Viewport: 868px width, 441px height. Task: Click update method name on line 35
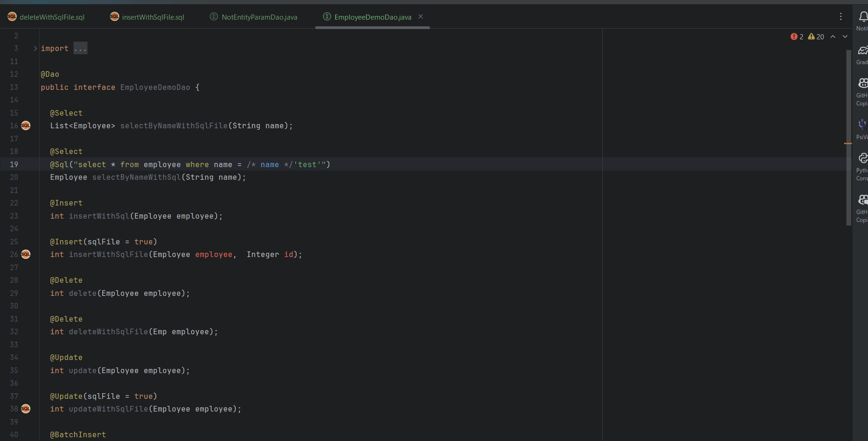click(83, 370)
